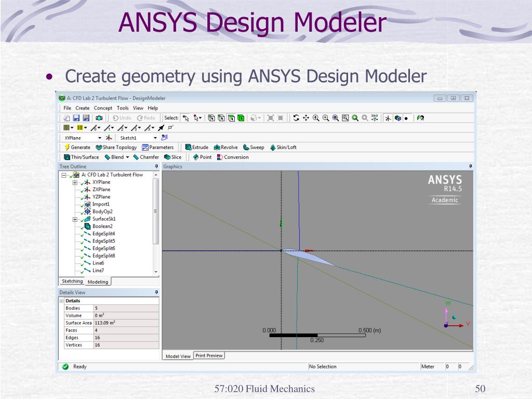Toggle the solid green body selection filter

pos(241,118)
